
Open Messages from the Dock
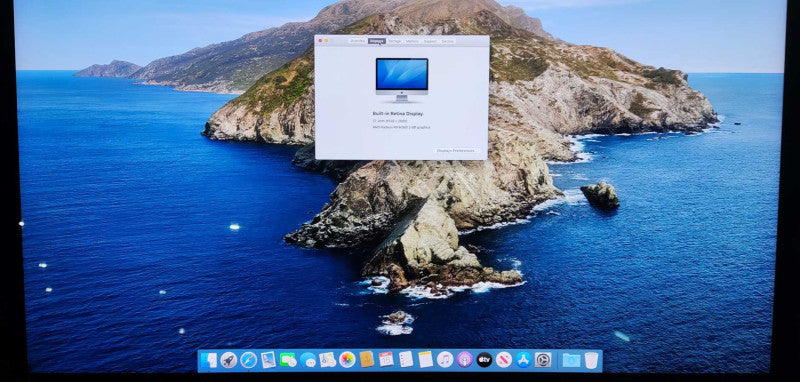[308, 360]
